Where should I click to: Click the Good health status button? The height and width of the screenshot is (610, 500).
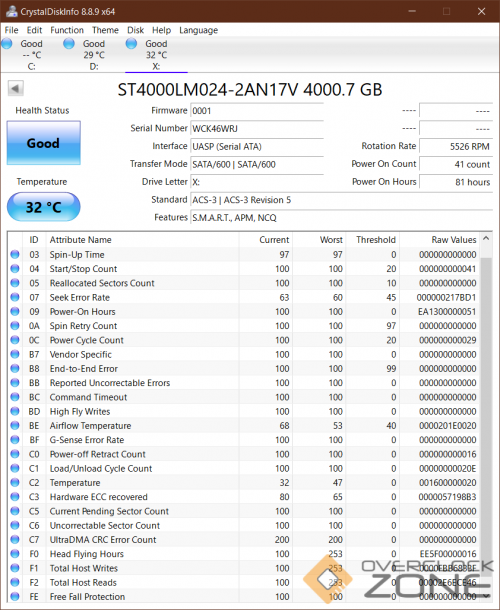coord(44,143)
